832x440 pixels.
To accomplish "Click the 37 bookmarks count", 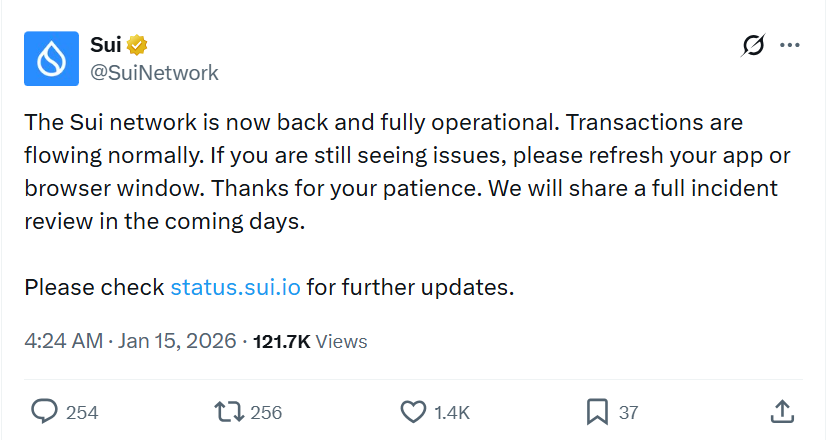I will point(628,412).
